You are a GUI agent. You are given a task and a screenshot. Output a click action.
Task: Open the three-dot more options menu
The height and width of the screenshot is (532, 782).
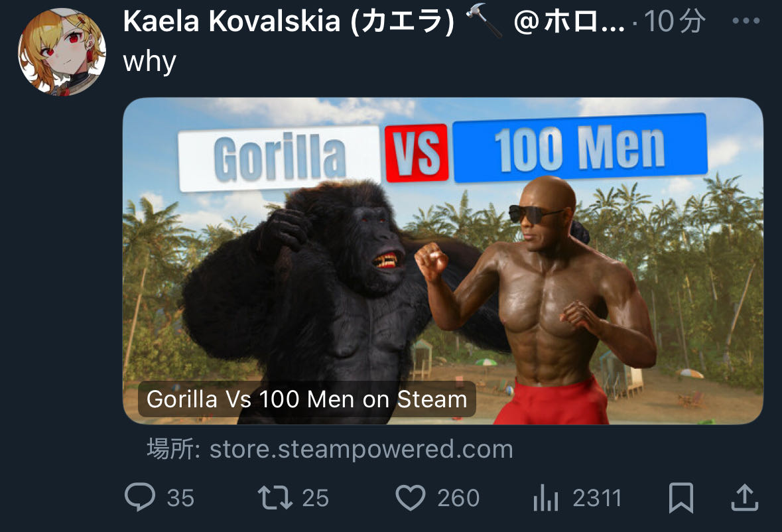coord(746,21)
